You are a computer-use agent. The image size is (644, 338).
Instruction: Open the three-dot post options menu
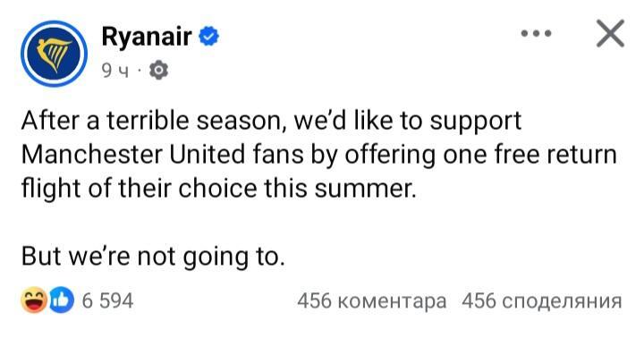click(x=536, y=34)
